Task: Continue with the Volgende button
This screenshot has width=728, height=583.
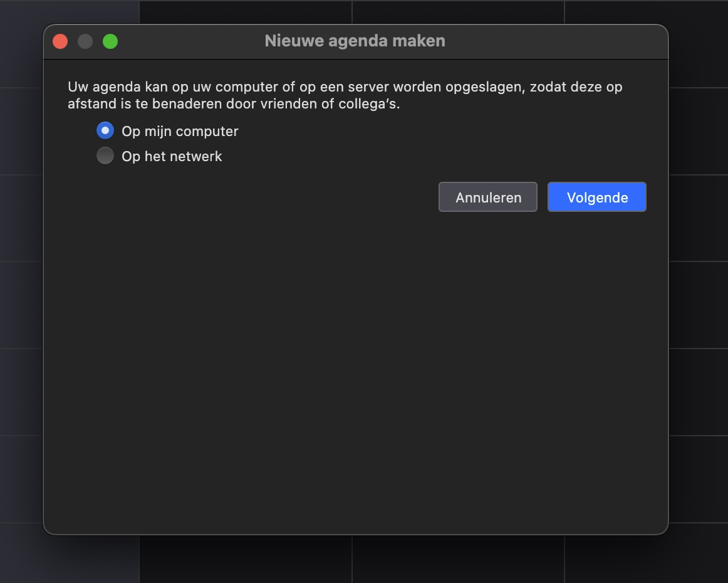Action: point(596,197)
